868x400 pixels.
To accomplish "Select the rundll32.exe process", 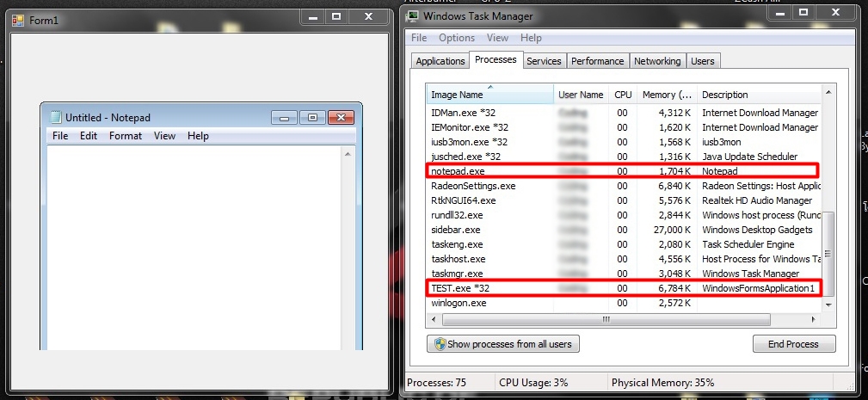I will pos(624,215).
